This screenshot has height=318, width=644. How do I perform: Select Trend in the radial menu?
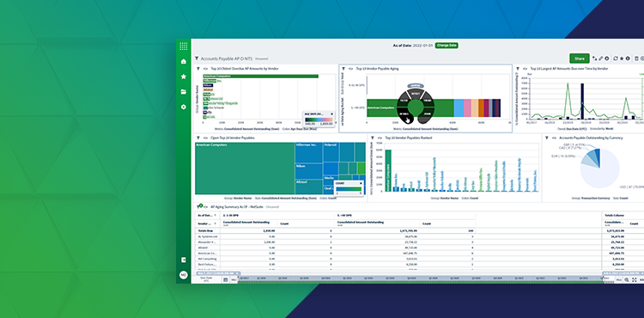pyautogui.click(x=427, y=101)
